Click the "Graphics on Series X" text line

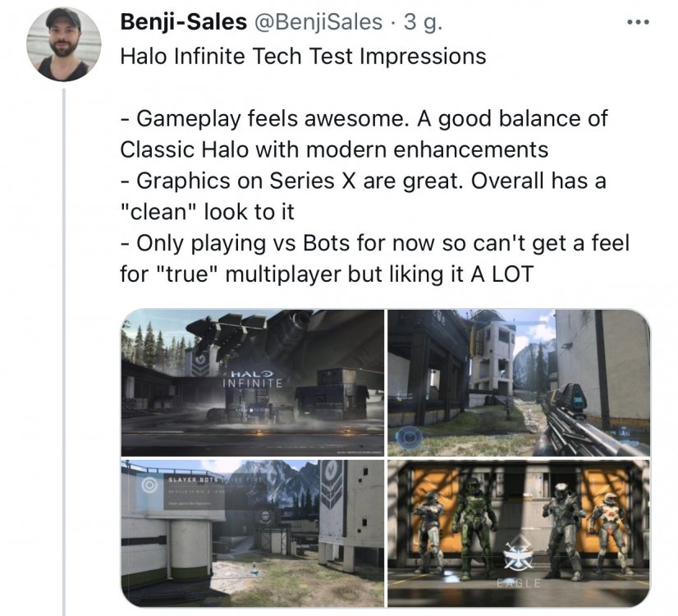tap(362, 181)
